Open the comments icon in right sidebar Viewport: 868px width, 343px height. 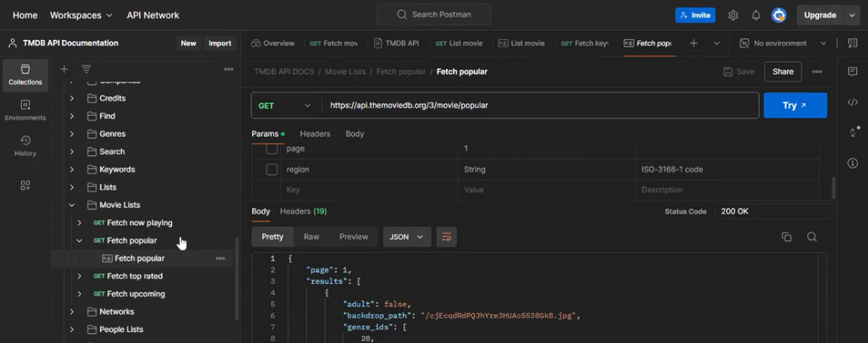(x=852, y=71)
